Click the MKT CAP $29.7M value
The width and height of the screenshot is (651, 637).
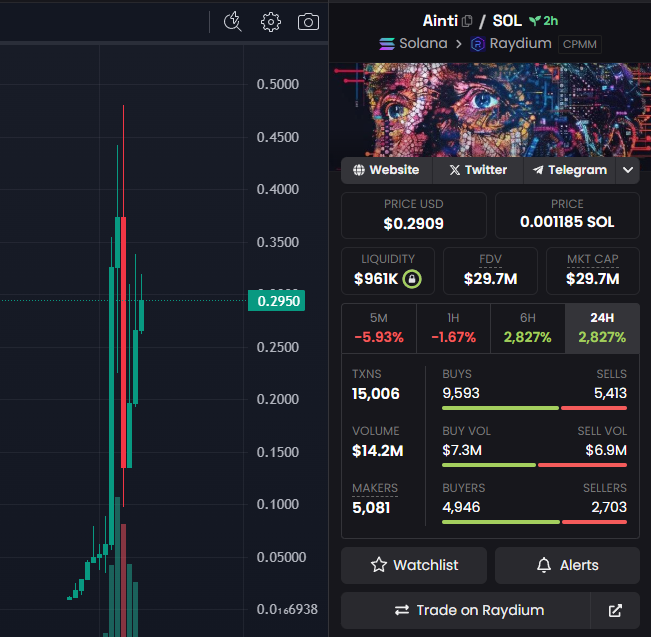pyautogui.click(x=592, y=279)
